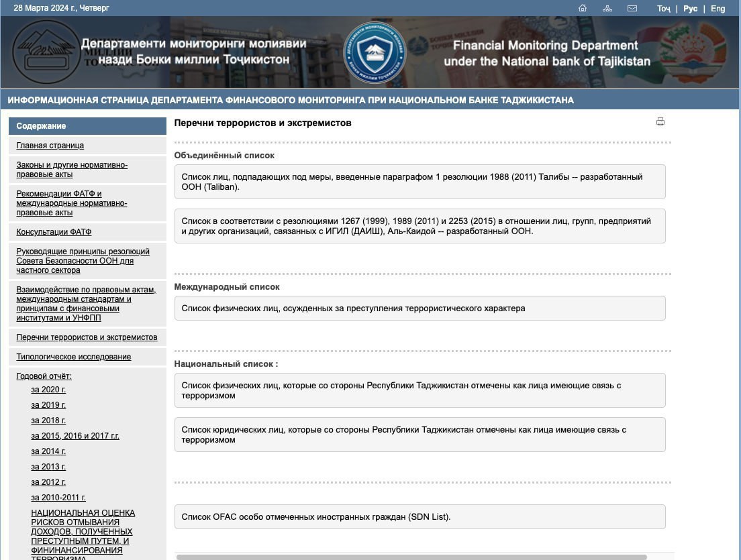741x560 pixels.
Task: Click the National Bank logo at left
Action: tap(46, 52)
